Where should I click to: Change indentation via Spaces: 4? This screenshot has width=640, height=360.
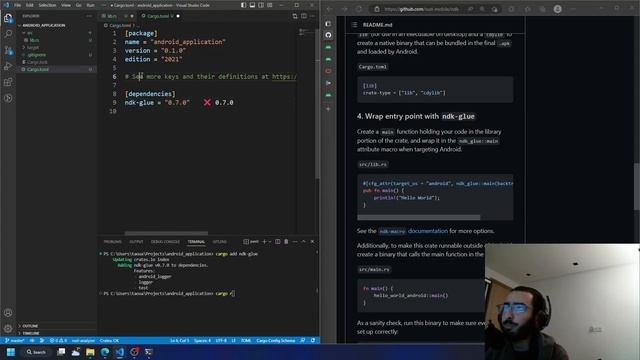(202, 340)
